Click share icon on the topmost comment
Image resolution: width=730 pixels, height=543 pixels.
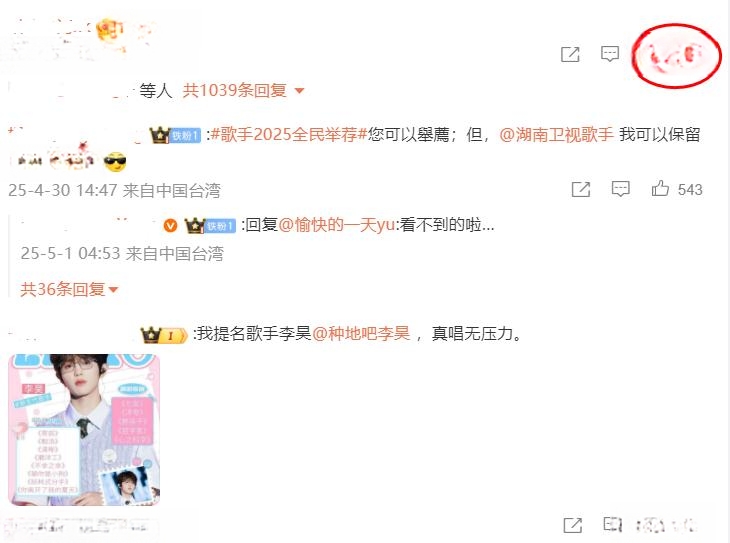tap(570, 54)
